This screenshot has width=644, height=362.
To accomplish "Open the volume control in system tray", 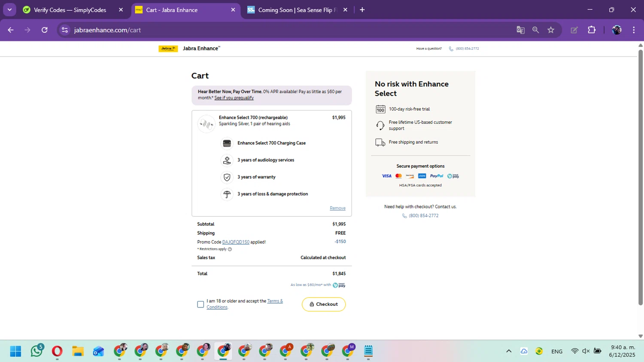I will [586, 351].
